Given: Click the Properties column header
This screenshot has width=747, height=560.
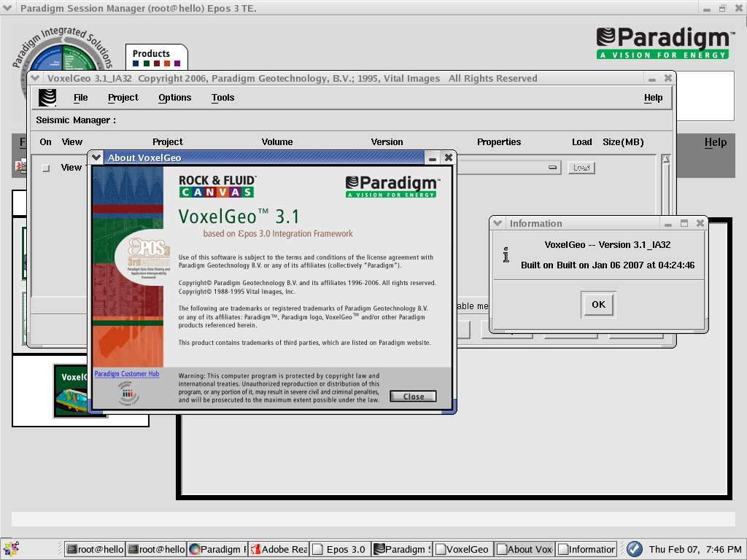Looking at the screenshot, I should tap(499, 142).
